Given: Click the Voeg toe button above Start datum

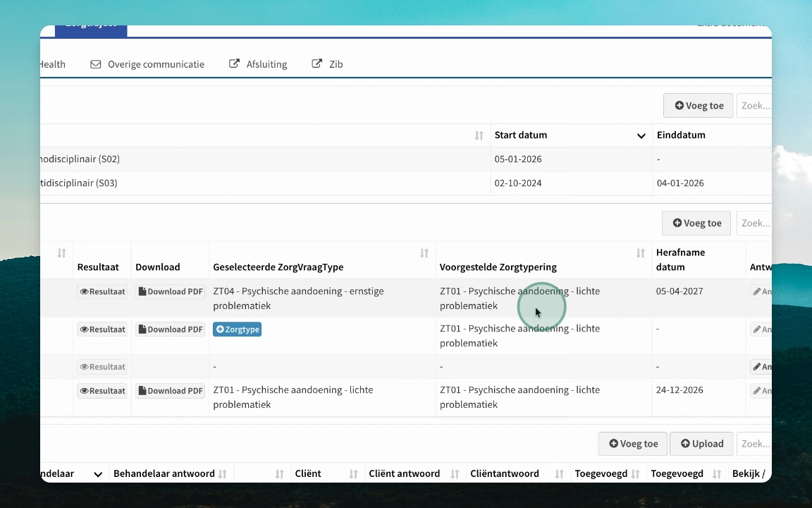Looking at the screenshot, I should [x=698, y=105].
